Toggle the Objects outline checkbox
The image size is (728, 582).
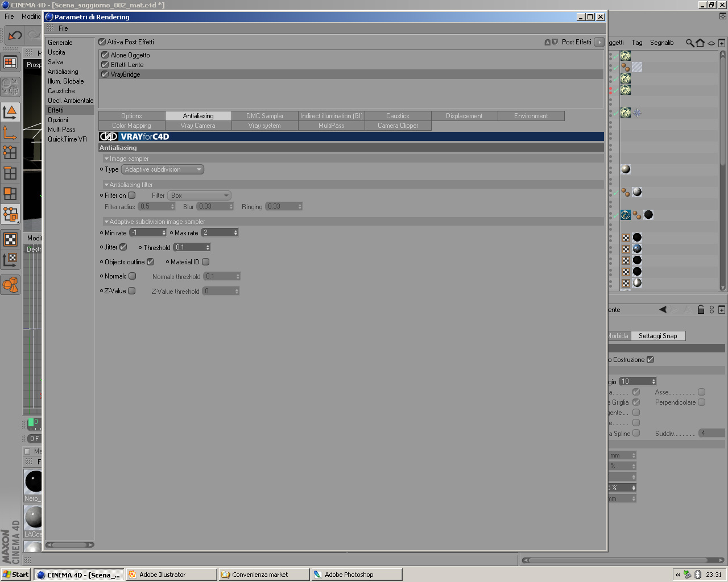(x=150, y=262)
